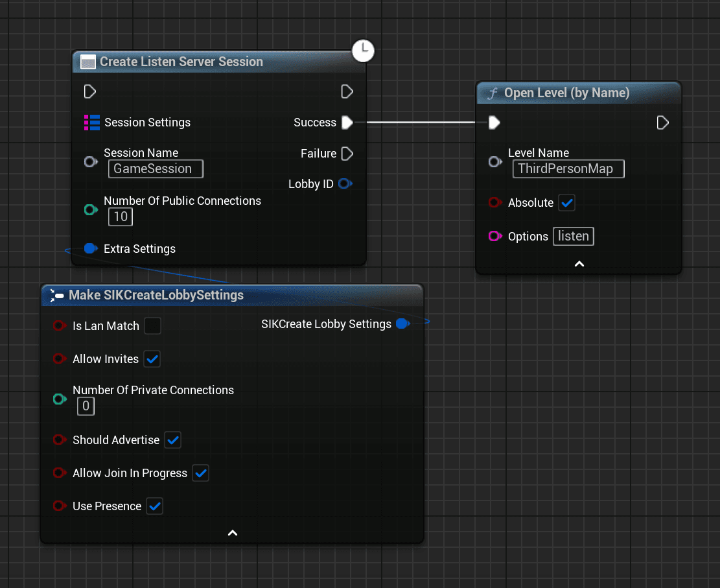Click the Number Of Public Connections field
The image size is (720, 588).
click(x=121, y=217)
